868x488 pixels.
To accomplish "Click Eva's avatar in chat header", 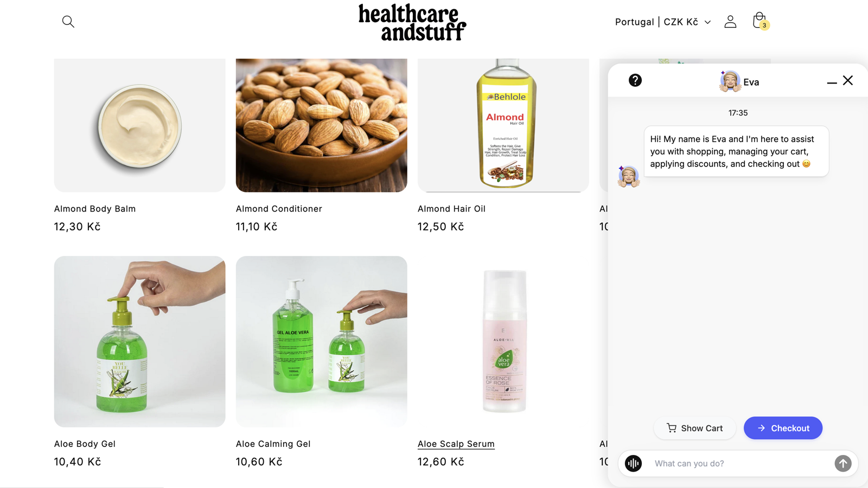I will click(x=730, y=81).
